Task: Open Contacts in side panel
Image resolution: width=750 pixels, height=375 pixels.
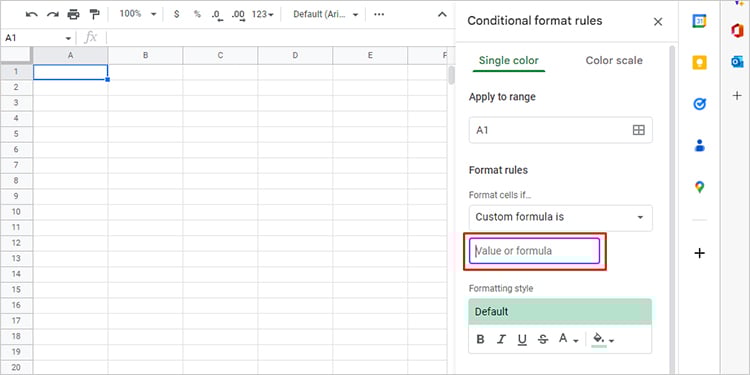Action: pyautogui.click(x=699, y=145)
